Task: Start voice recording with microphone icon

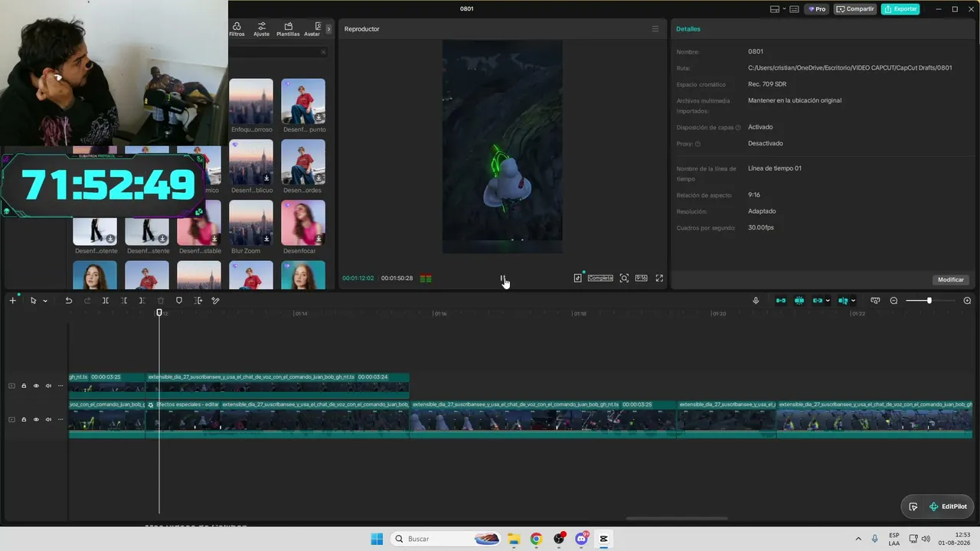Action: pos(756,301)
